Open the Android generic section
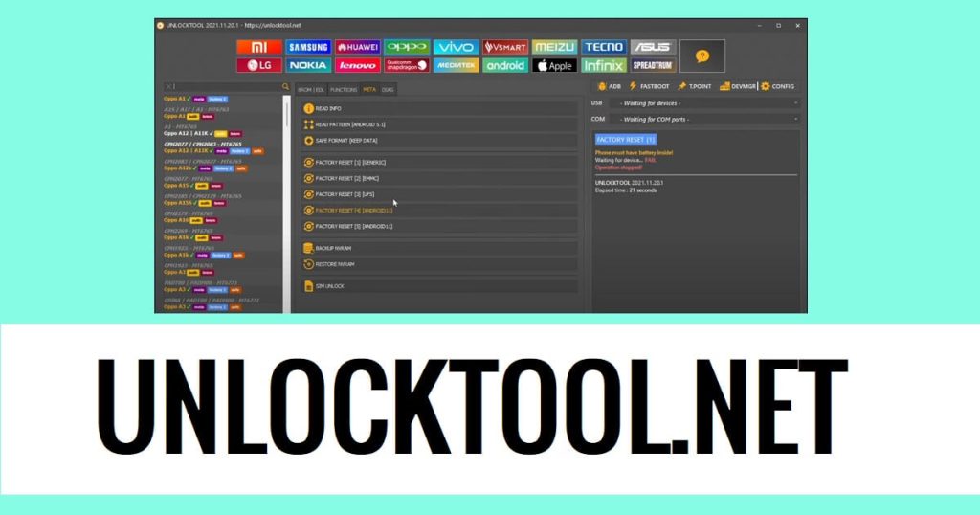The height and width of the screenshot is (515, 980). click(505, 65)
